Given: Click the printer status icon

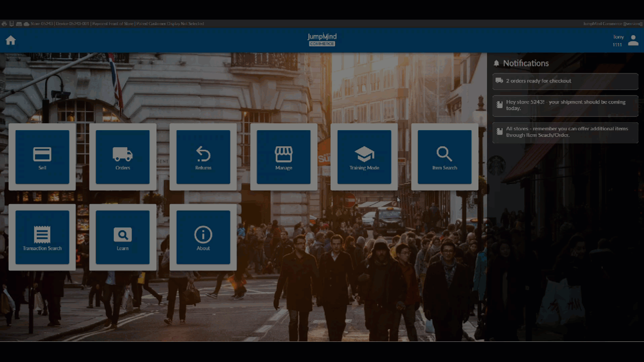Looking at the screenshot, I should tap(4, 24).
